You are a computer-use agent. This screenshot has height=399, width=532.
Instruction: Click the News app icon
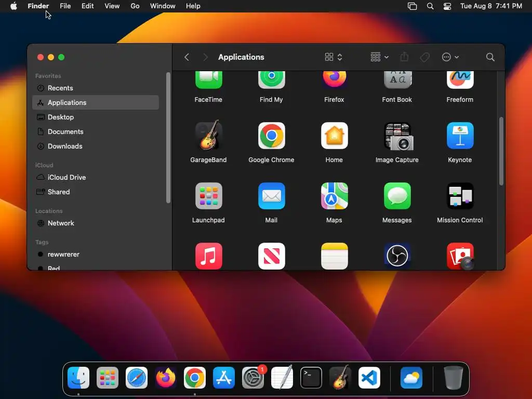click(271, 256)
